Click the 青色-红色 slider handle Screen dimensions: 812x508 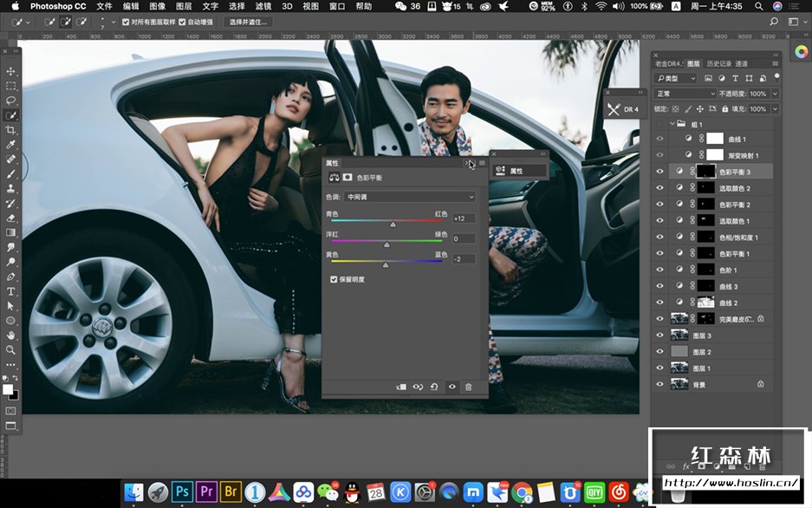393,224
